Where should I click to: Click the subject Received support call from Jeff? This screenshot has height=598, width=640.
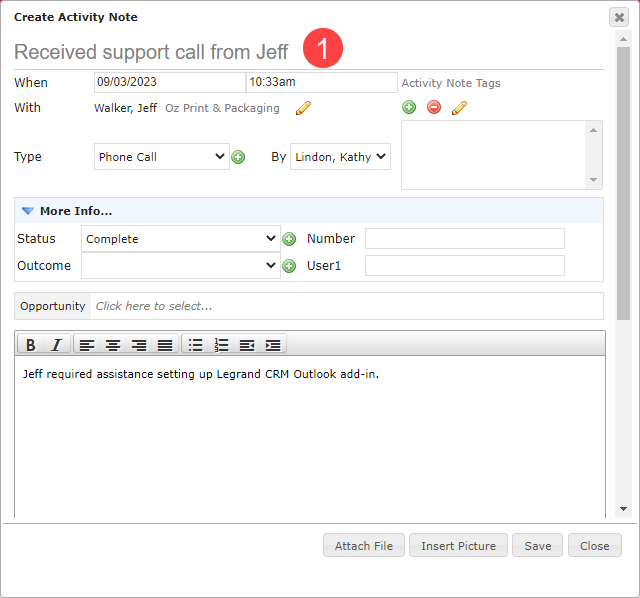pyautogui.click(x=151, y=52)
